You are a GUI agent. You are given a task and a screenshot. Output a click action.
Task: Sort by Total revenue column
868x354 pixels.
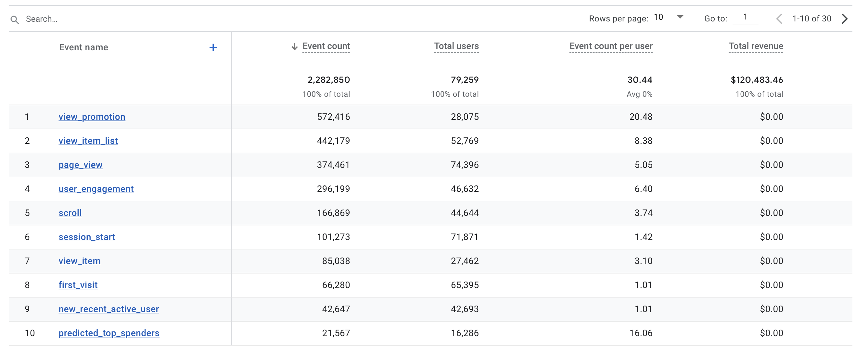[x=756, y=46]
